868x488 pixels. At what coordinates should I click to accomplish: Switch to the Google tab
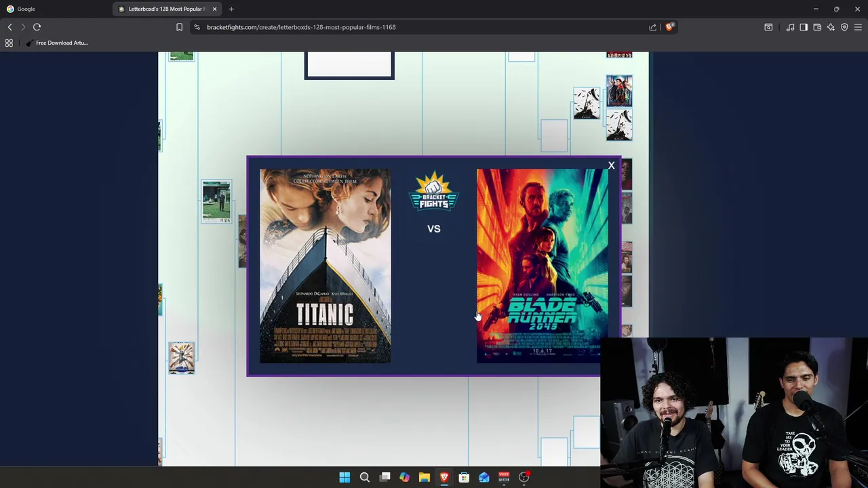tap(54, 9)
